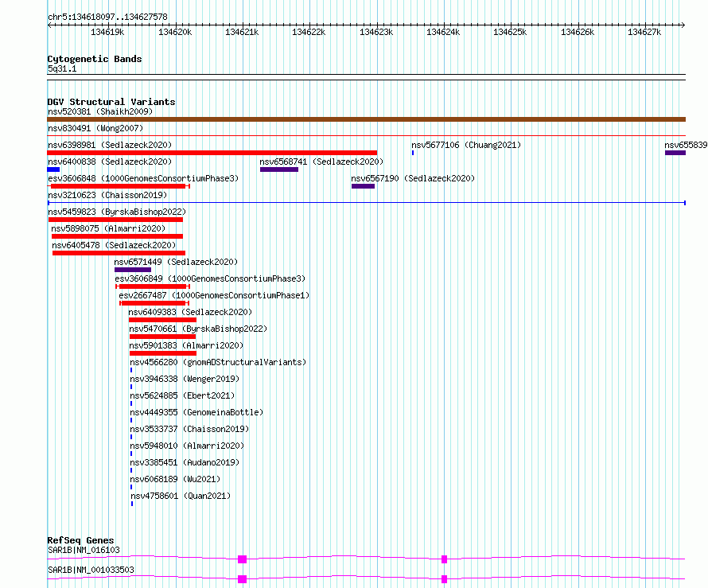Click the Cytogenetic Bands track title
This screenshot has width=708, height=588.
(95, 59)
